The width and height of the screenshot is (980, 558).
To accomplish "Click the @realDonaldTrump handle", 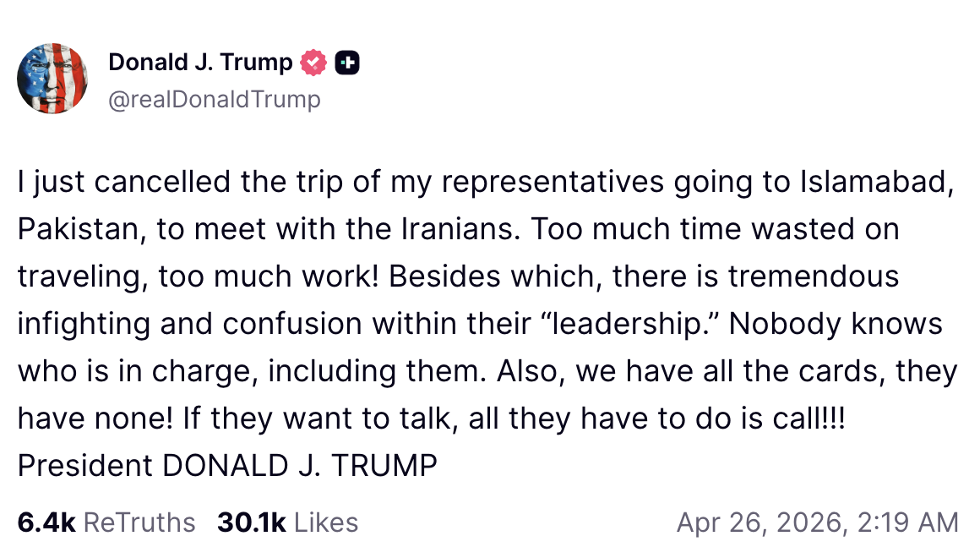I will pyautogui.click(x=215, y=100).
